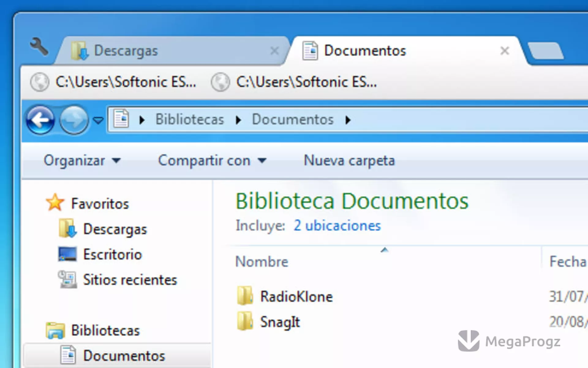Image resolution: width=588 pixels, height=368 pixels.
Task: Click the SnagIt folder icon
Action: pos(245,321)
